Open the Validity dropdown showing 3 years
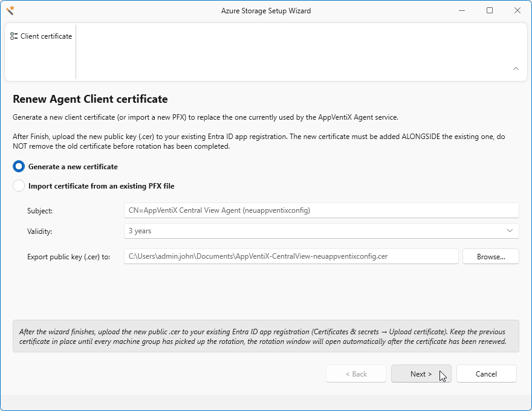532x411 pixels. (321, 231)
